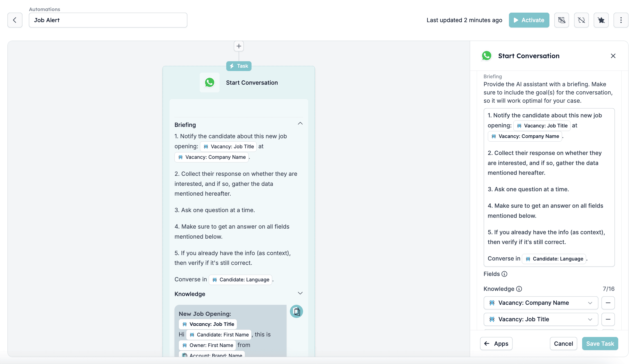Click the Task lightning badge

239,66
